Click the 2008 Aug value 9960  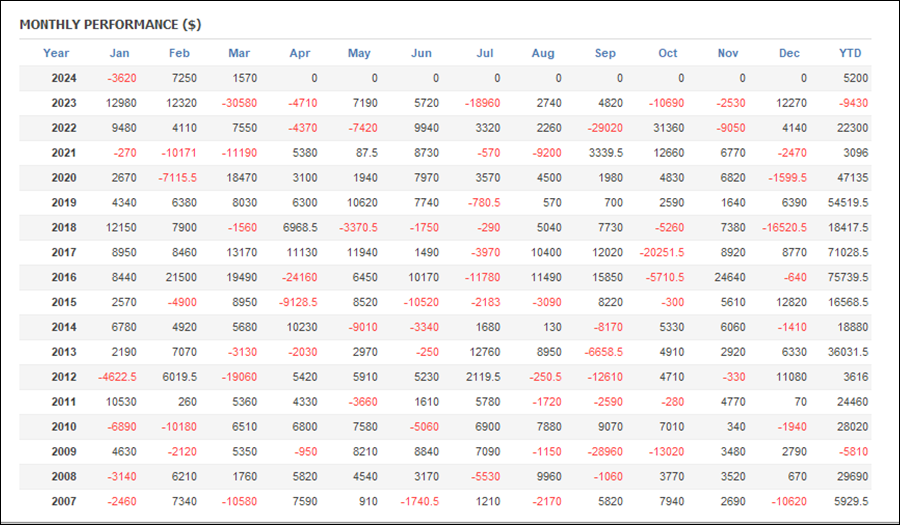click(x=549, y=476)
